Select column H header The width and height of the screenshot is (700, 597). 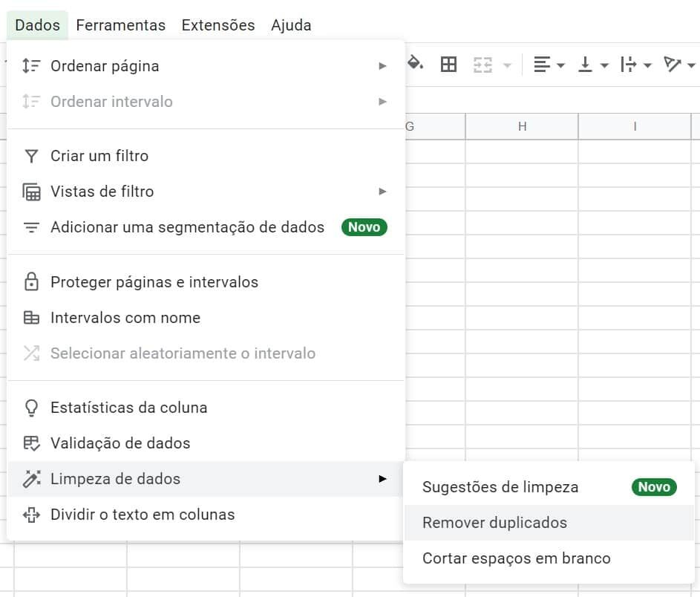(522, 126)
